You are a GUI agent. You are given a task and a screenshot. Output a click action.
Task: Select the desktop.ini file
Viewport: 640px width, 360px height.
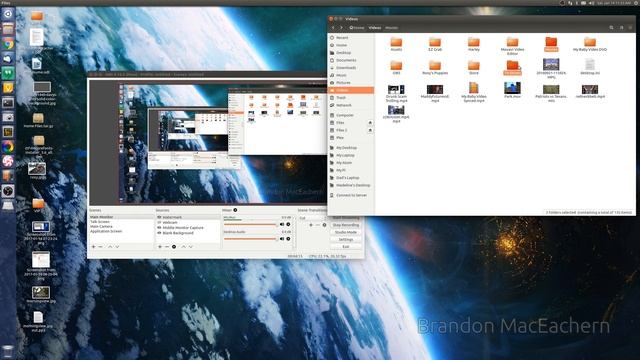click(x=590, y=67)
